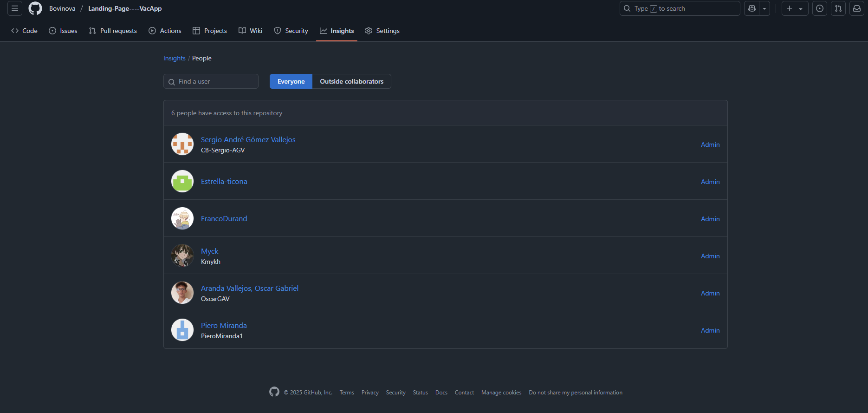Open the footer Security link
This screenshot has height=413, width=868.
(396, 393)
